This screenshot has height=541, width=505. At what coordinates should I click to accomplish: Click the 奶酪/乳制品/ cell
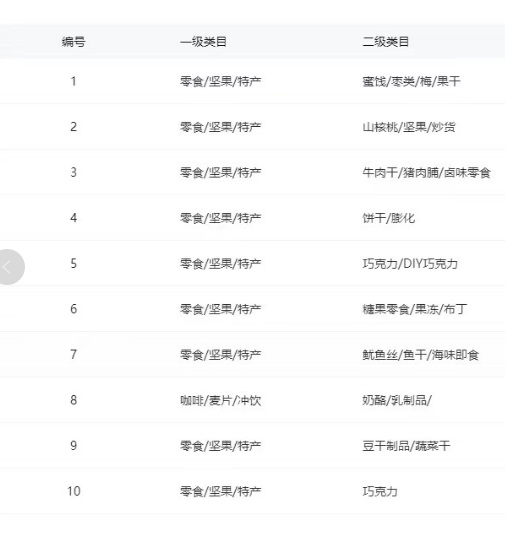[397, 400]
